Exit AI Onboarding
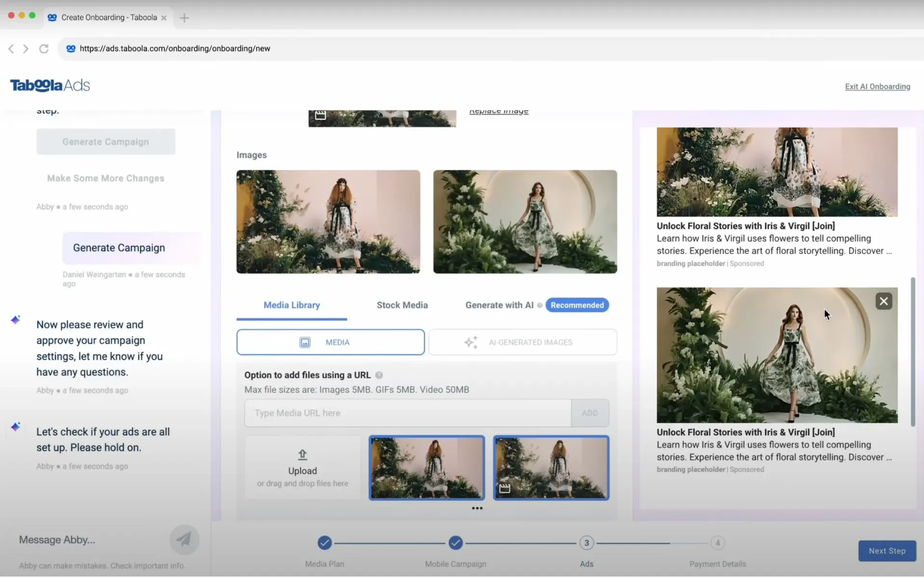 click(877, 86)
